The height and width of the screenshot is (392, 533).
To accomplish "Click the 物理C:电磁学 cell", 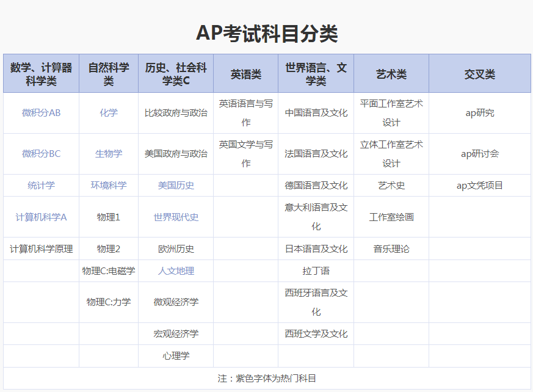I will (109, 271).
